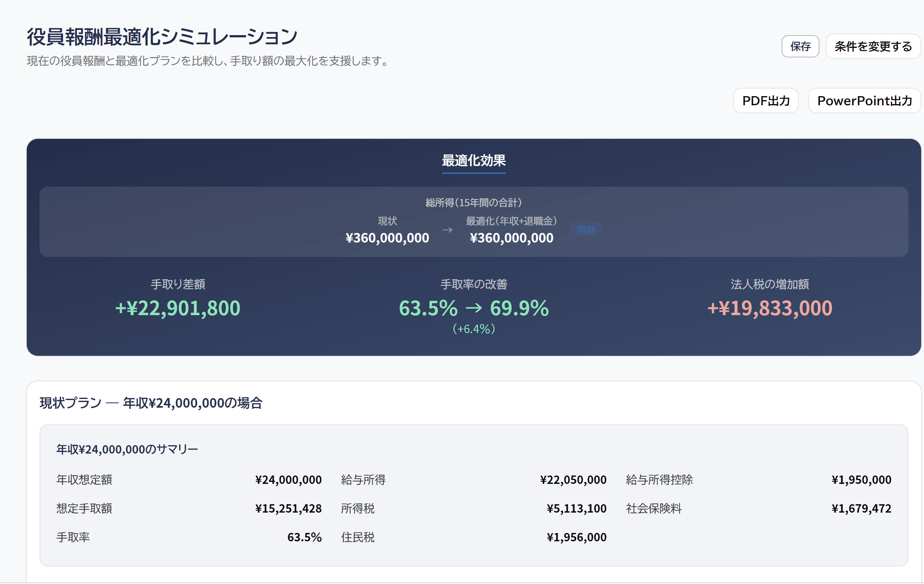Click 住民税 value ¥1,956,000
Image resolution: width=924 pixels, height=584 pixels.
click(x=577, y=537)
